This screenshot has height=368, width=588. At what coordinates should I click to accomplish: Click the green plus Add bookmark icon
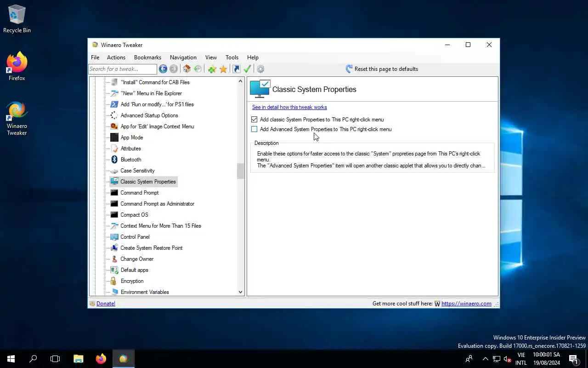(212, 69)
